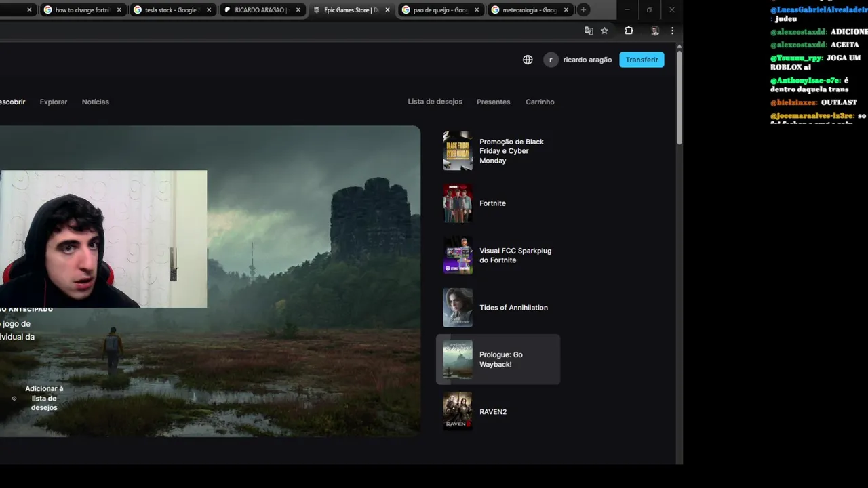Click the OUTLAST chat message
The image size is (868, 488).
(x=814, y=102)
